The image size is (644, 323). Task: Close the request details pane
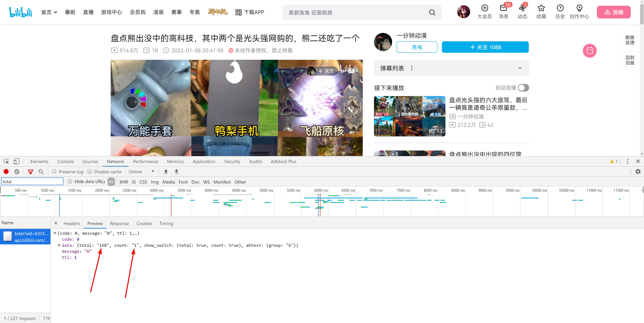pyautogui.click(x=56, y=223)
